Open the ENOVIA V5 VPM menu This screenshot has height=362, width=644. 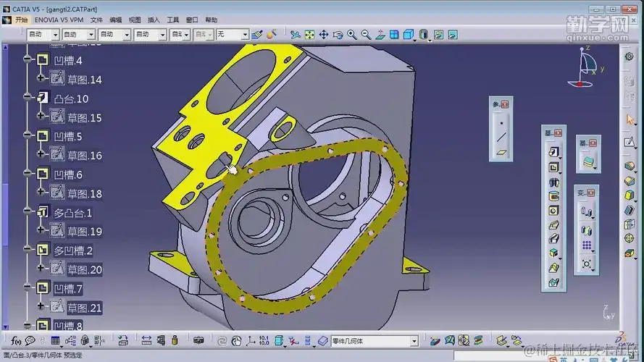(x=59, y=20)
